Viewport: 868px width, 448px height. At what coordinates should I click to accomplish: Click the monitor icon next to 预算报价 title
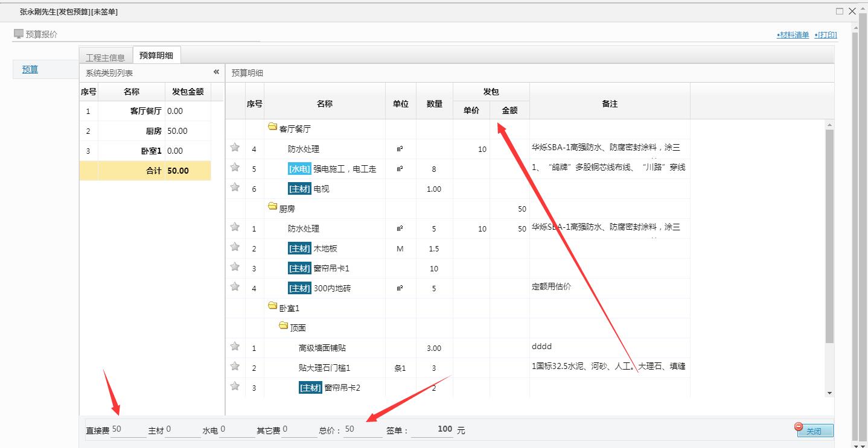click(x=19, y=34)
